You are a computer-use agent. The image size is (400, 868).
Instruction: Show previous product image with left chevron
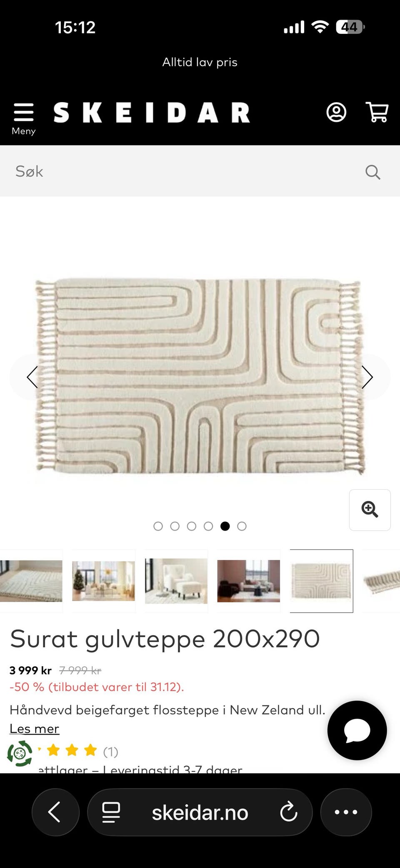tap(32, 377)
